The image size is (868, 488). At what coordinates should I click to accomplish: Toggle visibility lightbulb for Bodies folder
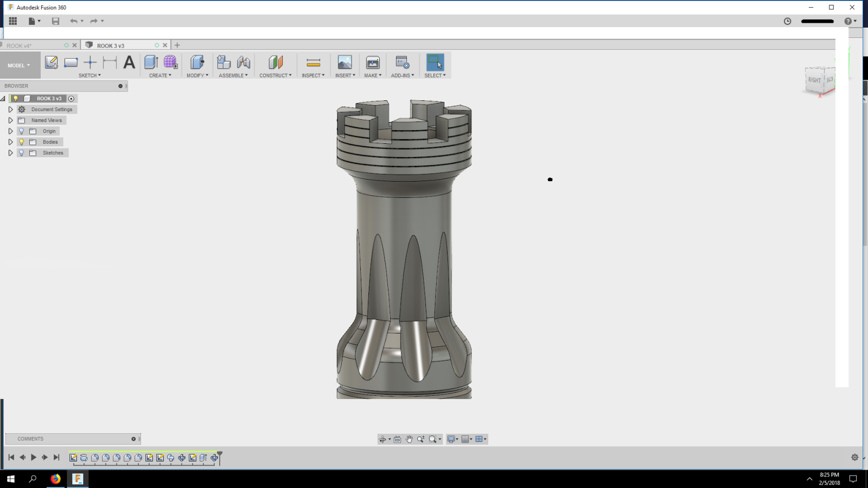22,142
